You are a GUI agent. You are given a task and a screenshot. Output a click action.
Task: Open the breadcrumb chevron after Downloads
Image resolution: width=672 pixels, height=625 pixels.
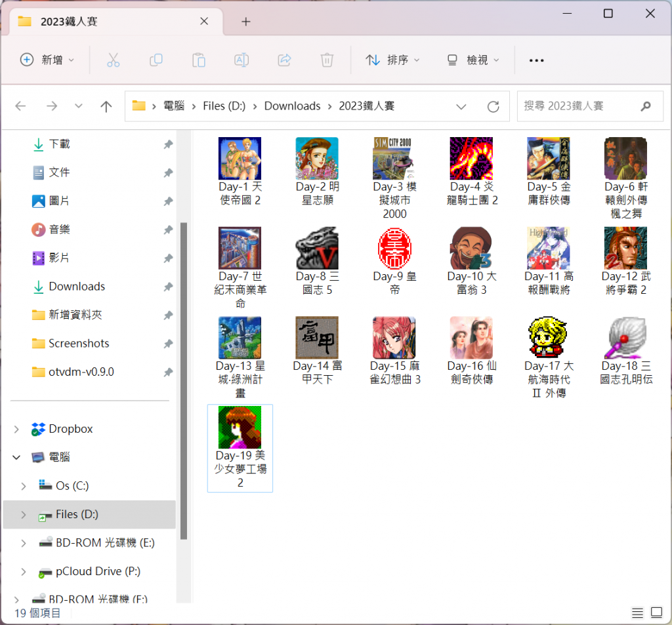(x=329, y=106)
